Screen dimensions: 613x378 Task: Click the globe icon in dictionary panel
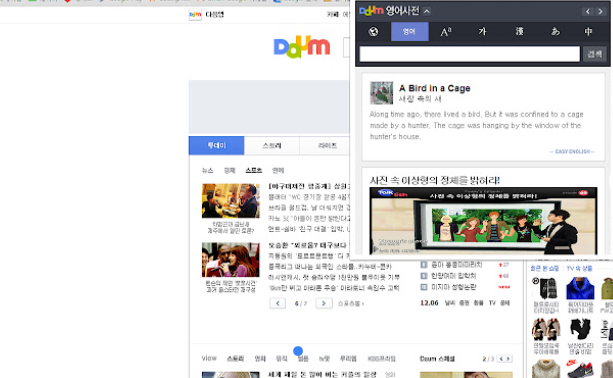click(373, 32)
